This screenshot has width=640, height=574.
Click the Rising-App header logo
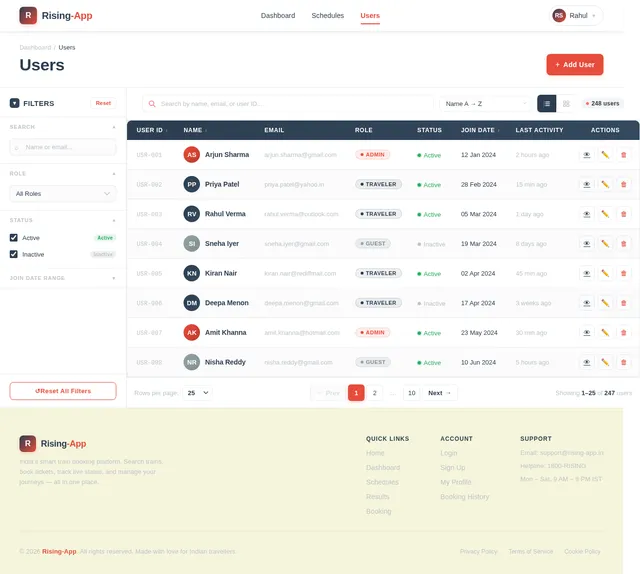click(56, 16)
